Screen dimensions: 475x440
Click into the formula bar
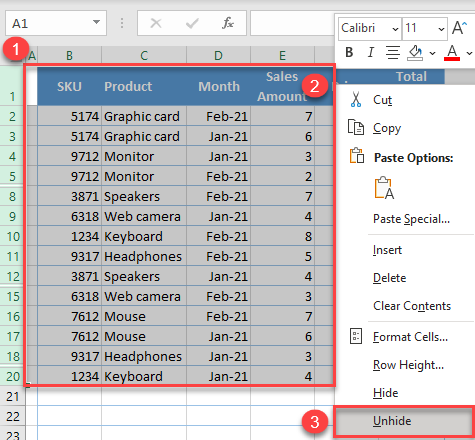[x=292, y=23]
